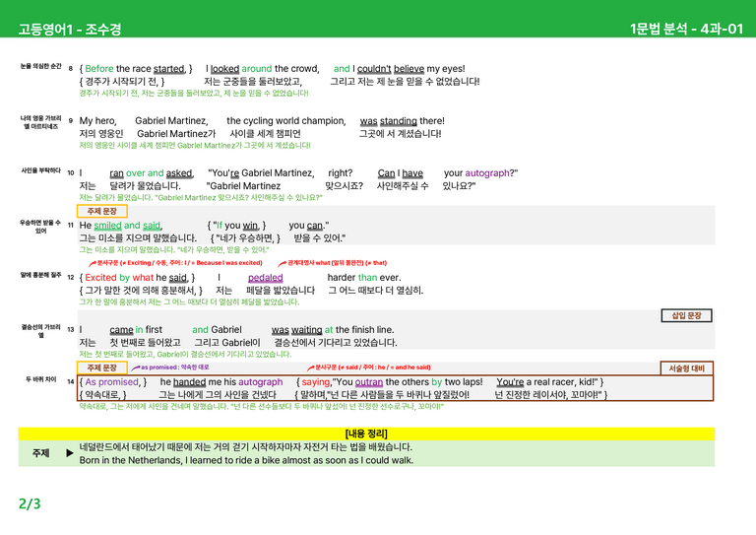Click the side label 두 바퀴 차이
This screenshot has width=756, height=535.
[41, 379]
